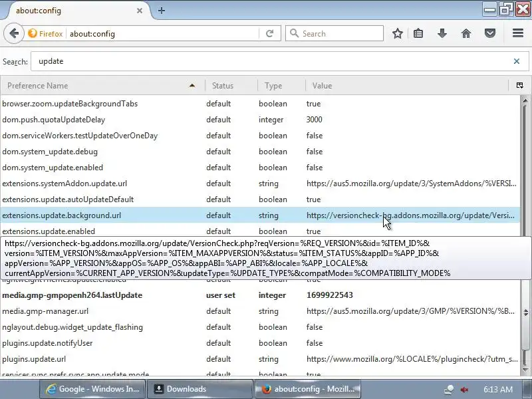
Task: Select dom.push.quotaUpdateDelay preference
Action: click(x=260, y=120)
